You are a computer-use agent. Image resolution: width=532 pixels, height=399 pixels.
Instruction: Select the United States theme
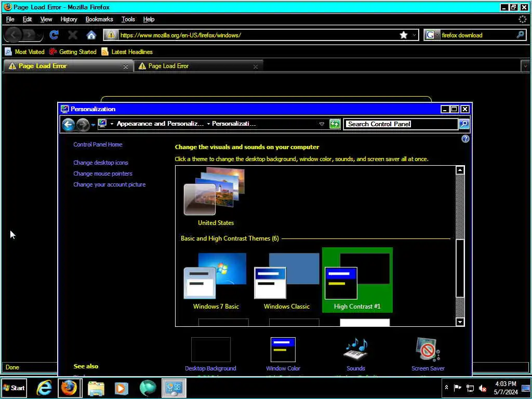[x=216, y=197]
